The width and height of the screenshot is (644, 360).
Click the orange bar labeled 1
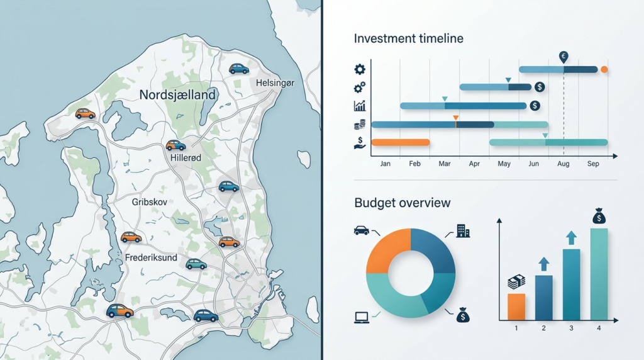[516, 307]
